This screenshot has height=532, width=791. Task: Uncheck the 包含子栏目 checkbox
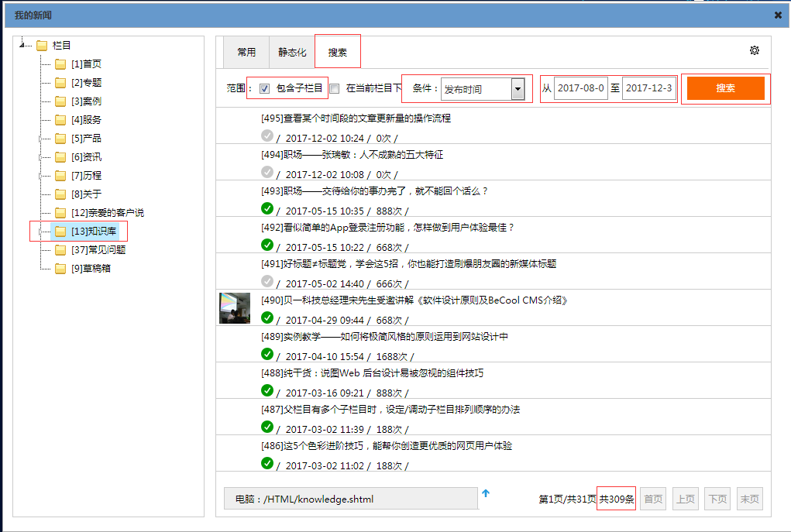265,89
